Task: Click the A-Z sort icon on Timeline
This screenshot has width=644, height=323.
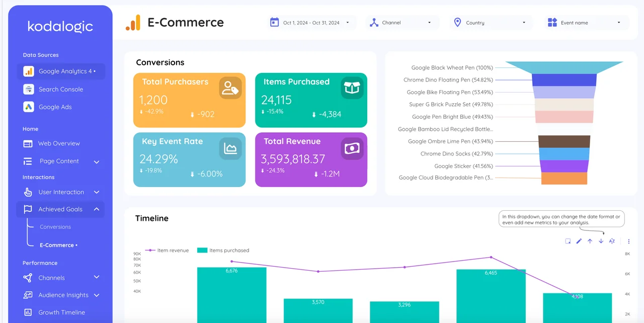Action: (612, 241)
